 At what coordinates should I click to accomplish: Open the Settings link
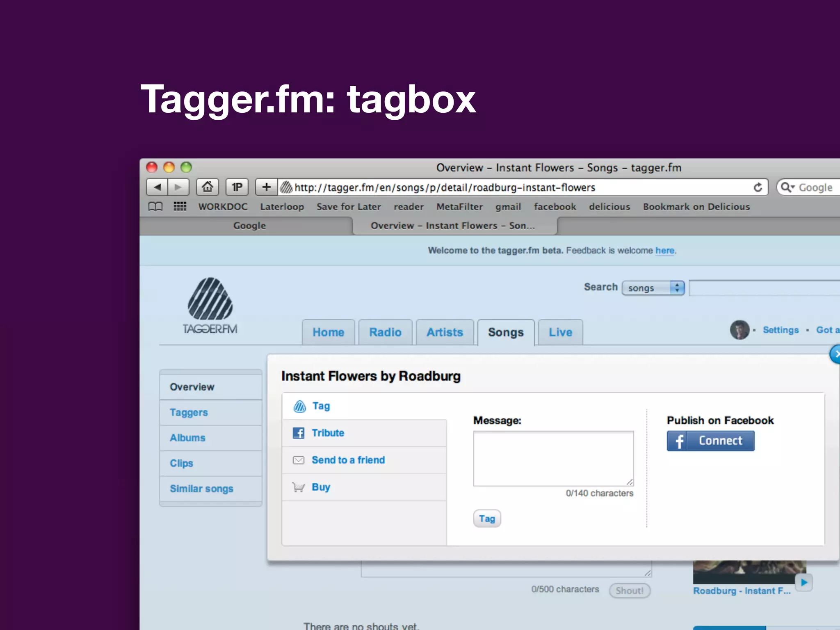[x=781, y=330]
